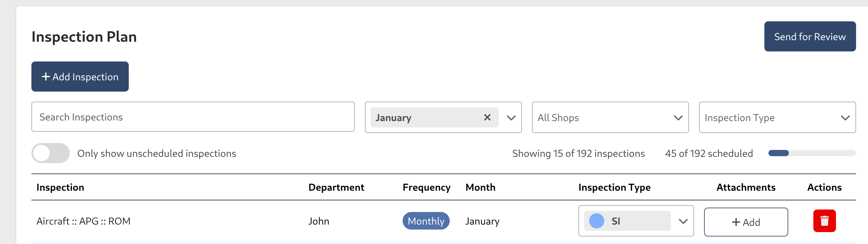Open the All Shops dropdown
The height and width of the screenshot is (244, 868).
610,118
